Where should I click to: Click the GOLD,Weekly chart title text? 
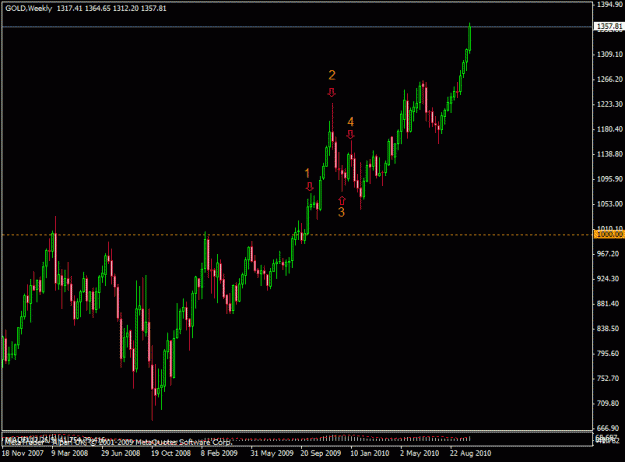click(x=29, y=8)
